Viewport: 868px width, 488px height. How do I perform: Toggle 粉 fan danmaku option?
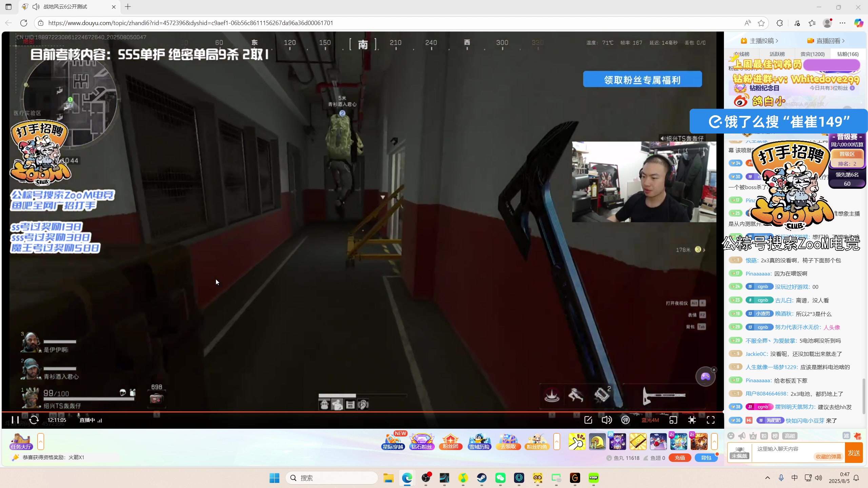(764, 436)
